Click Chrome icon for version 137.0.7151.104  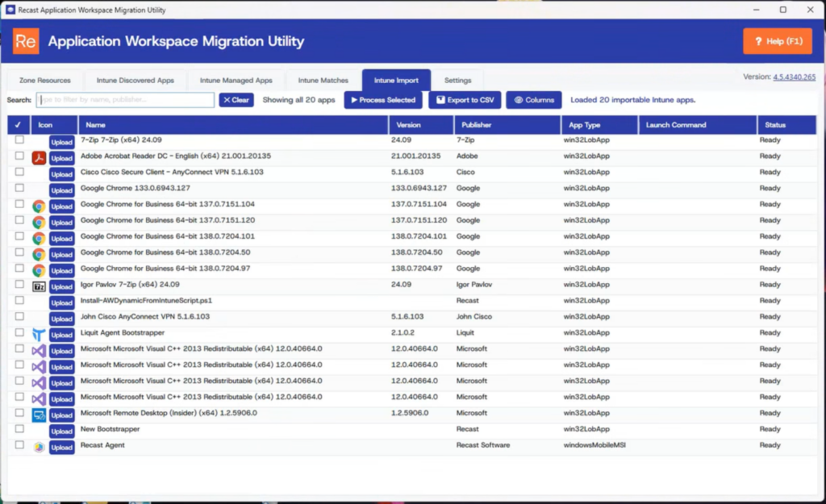pos(39,206)
